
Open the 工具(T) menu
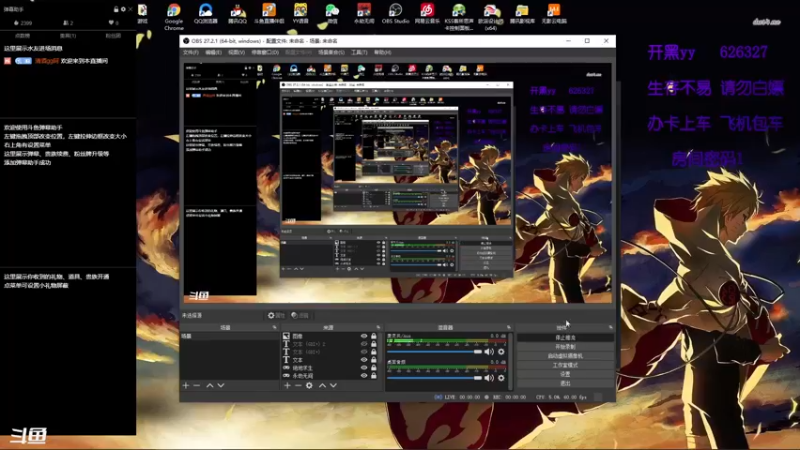[359, 53]
